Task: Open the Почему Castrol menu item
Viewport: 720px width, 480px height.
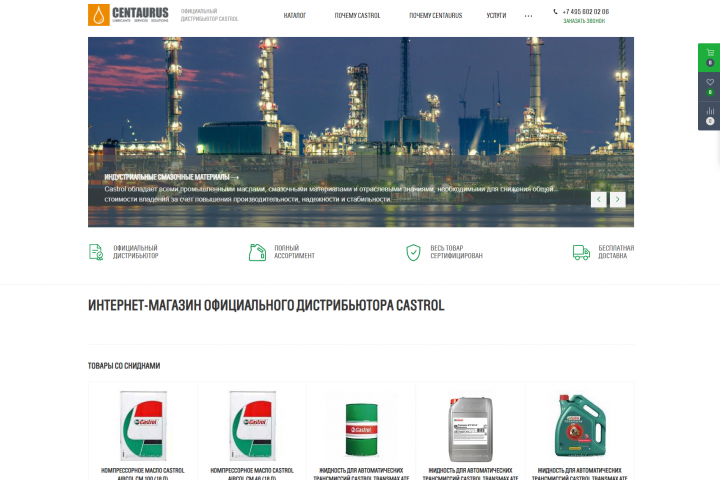Action: point(357,16)
